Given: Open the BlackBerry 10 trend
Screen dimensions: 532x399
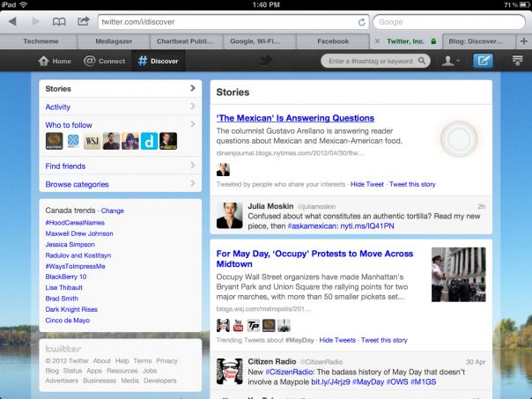Looking at the screenshot, I should click(66, 277).
